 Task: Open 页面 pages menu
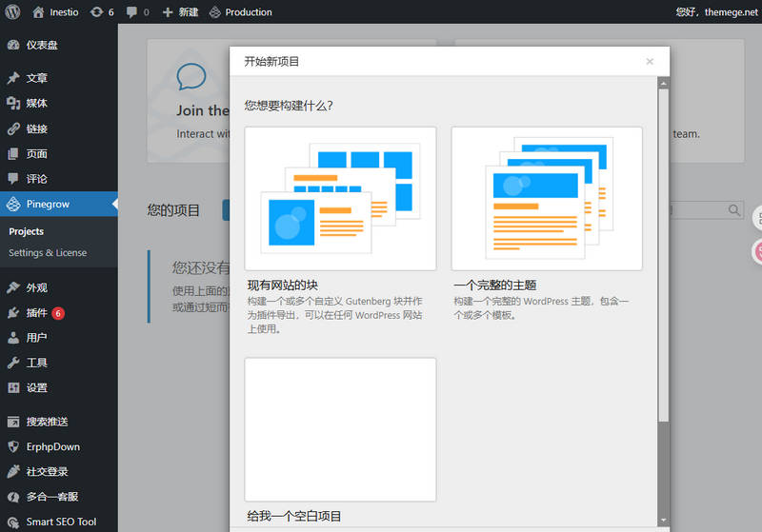pos(59,154)
